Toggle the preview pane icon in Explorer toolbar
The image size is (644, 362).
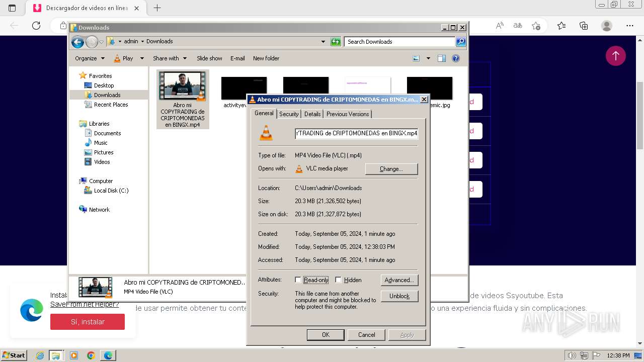442,58
